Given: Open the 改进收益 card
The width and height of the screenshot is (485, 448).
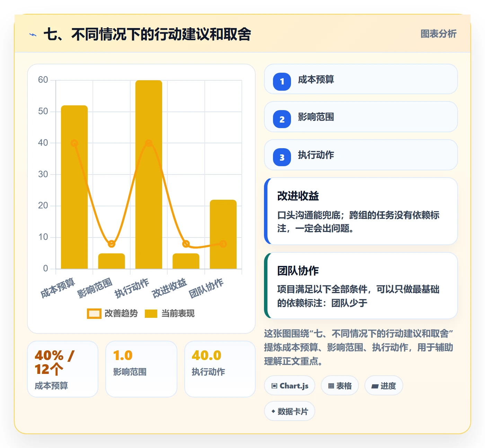Looking at the screenshot, I should 361,211.
